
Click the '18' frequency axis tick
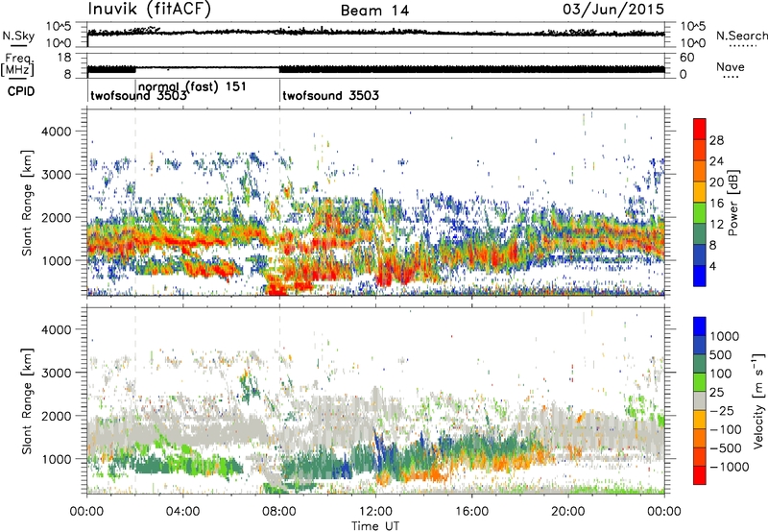tap(64, 58)
